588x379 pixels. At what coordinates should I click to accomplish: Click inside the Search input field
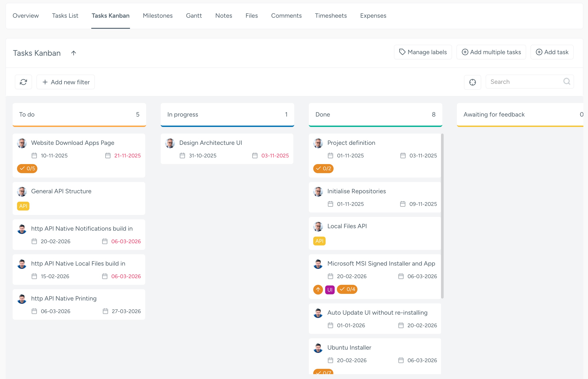517,81
